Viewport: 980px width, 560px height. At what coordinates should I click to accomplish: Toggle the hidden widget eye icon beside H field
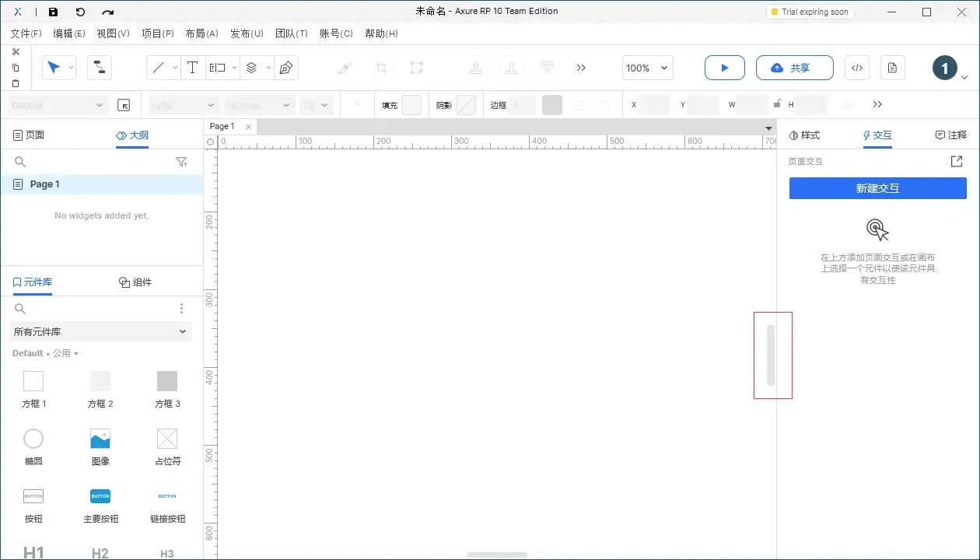tap(848, 104)
